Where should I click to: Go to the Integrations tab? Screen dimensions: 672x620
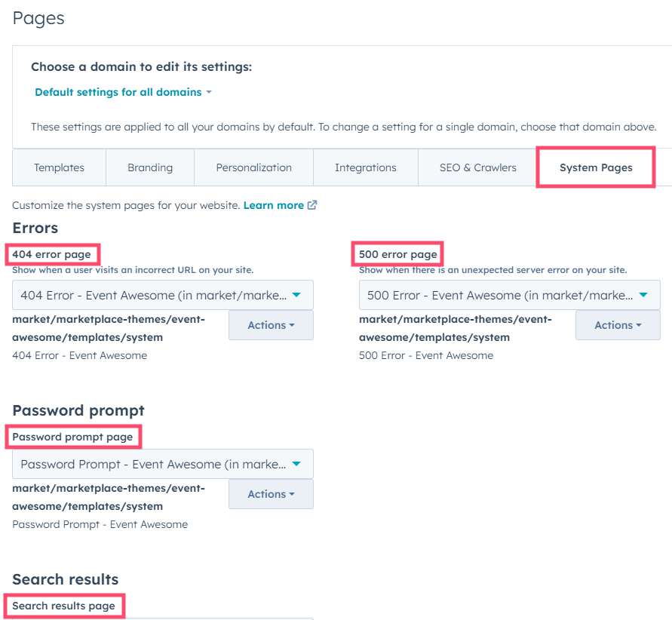click(366, 167)
